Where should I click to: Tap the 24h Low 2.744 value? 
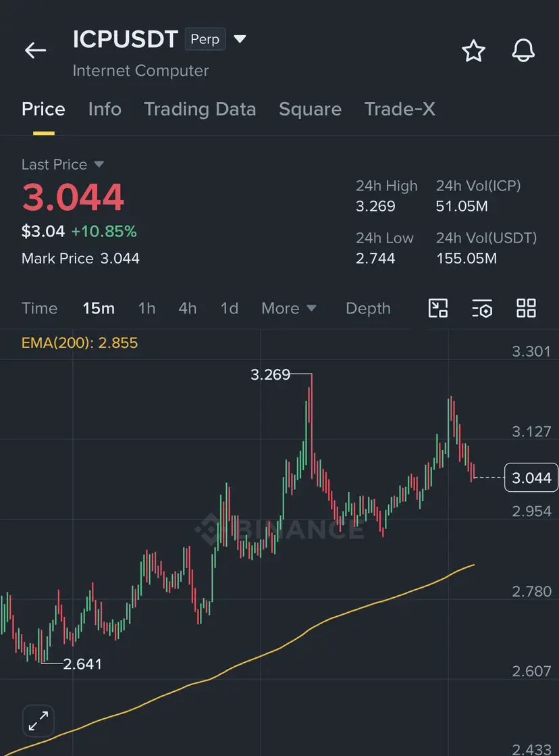(x=375, y=259)
